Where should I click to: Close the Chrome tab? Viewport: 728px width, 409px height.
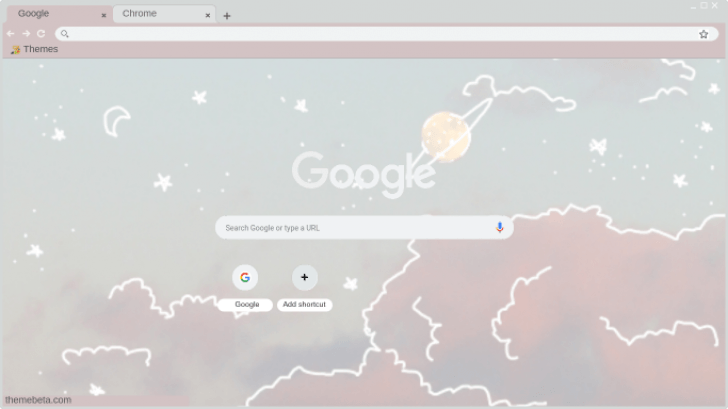pos(208,15)
